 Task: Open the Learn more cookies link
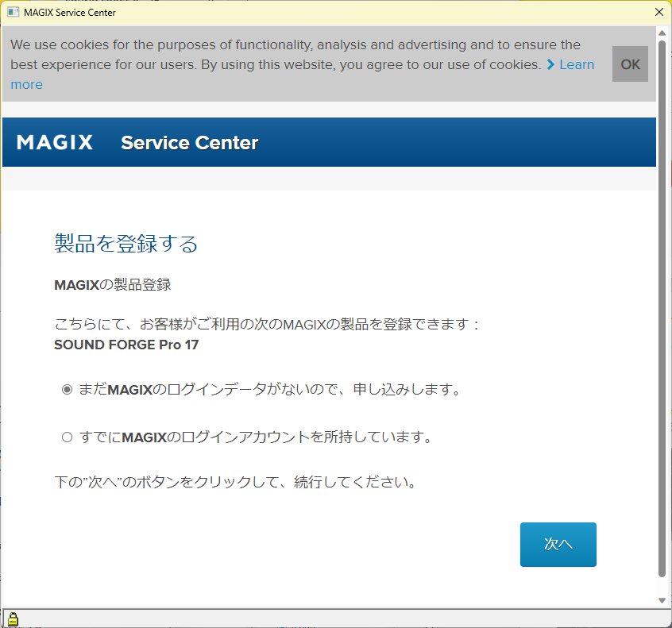[x=577, y=64]
